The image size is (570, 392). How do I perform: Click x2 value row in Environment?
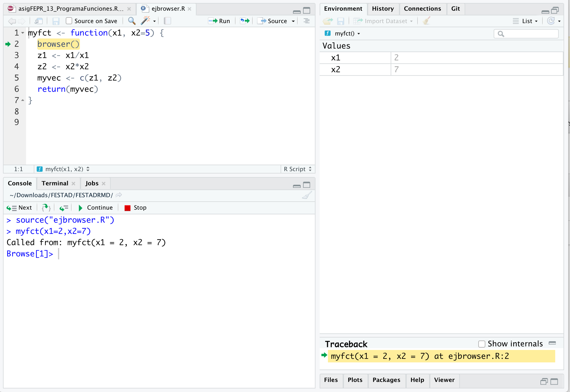[x=441, y=70]
